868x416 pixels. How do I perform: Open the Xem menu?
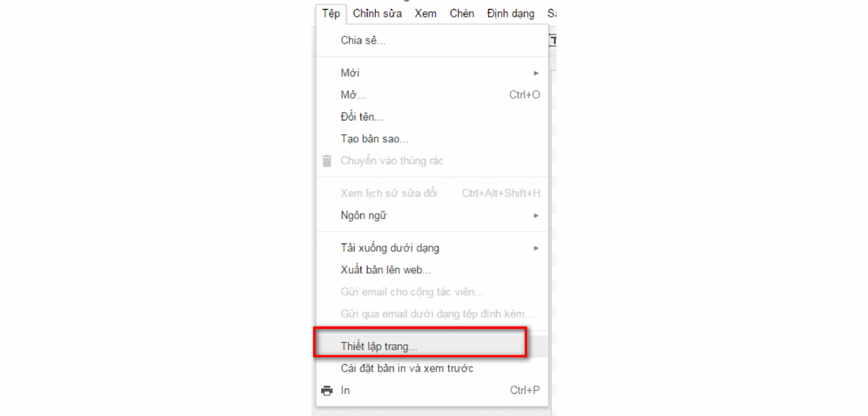tap(425, 14)
